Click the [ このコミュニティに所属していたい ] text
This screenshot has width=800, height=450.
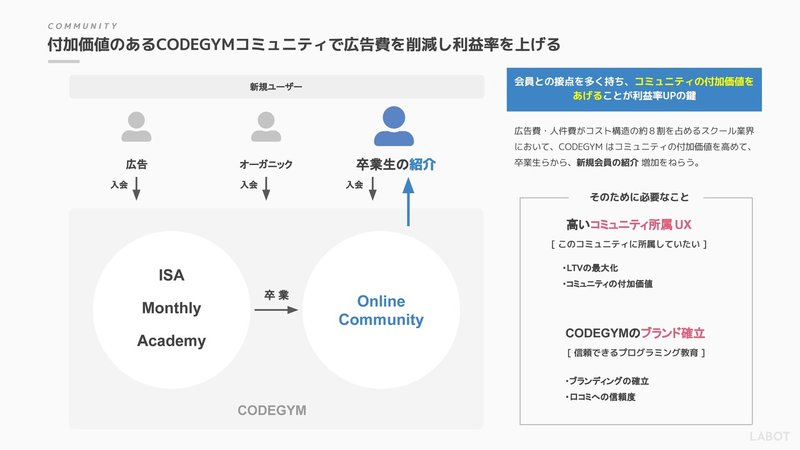click(x=629, y=244)
